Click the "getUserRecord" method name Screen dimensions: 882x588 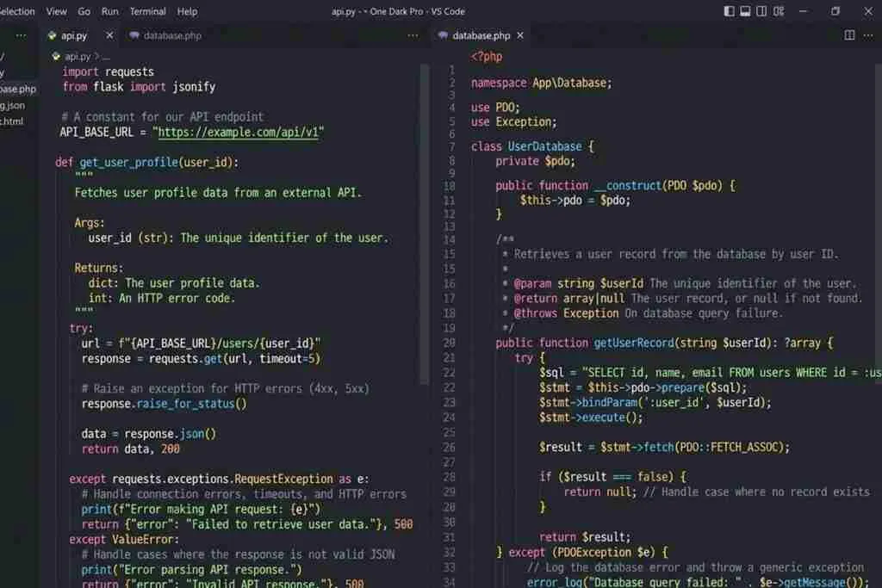point(633,343)
